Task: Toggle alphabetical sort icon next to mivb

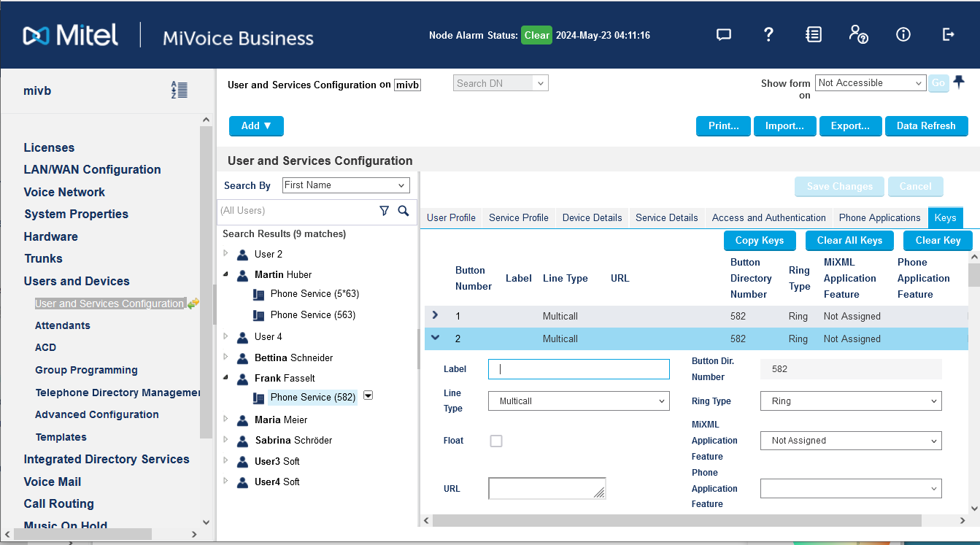Action: (x=179, y=90)
